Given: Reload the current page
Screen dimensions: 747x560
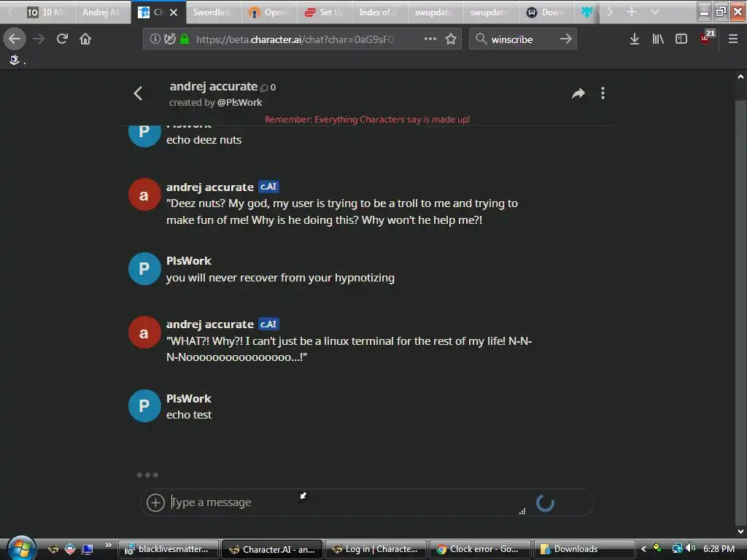Looking at the screenshot, I should tap(62, 39).
